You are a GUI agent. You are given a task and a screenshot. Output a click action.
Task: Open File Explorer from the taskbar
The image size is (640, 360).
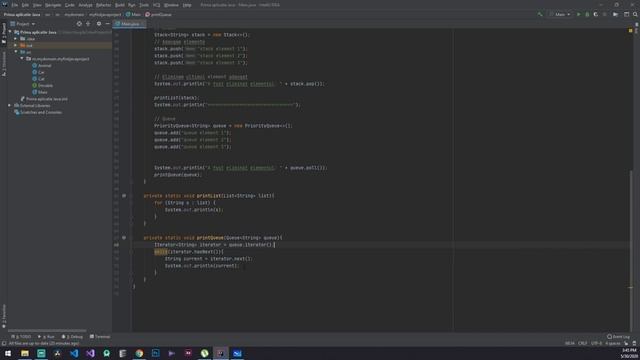[x=25, y=353]
